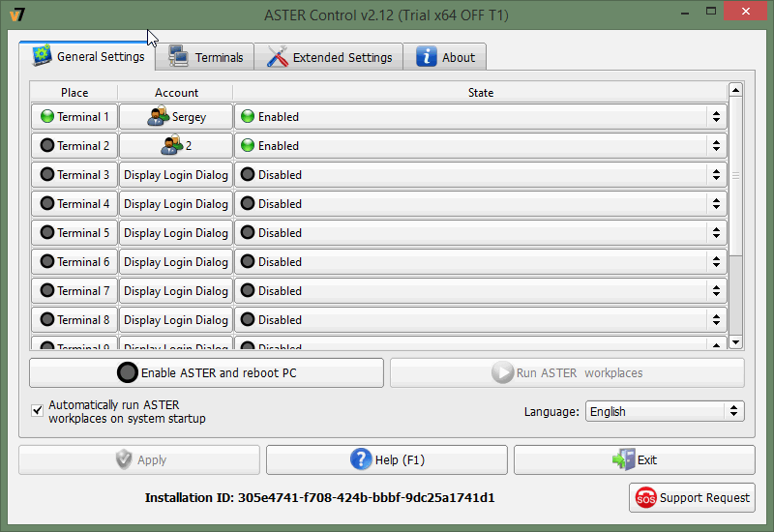Click the dark indicator next to Terminal 5
Viewport: 774px width, 532px height.
coord(46,232)
